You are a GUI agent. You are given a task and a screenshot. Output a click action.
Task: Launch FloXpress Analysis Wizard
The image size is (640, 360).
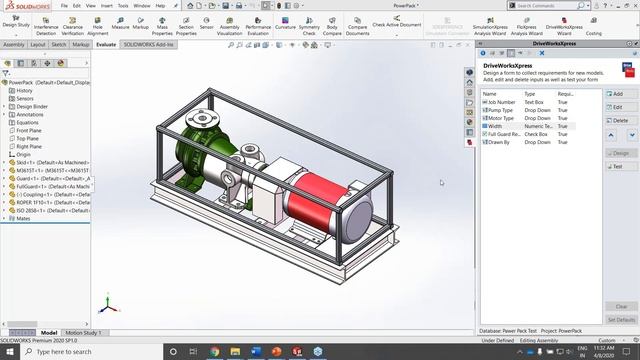[527, 26]
